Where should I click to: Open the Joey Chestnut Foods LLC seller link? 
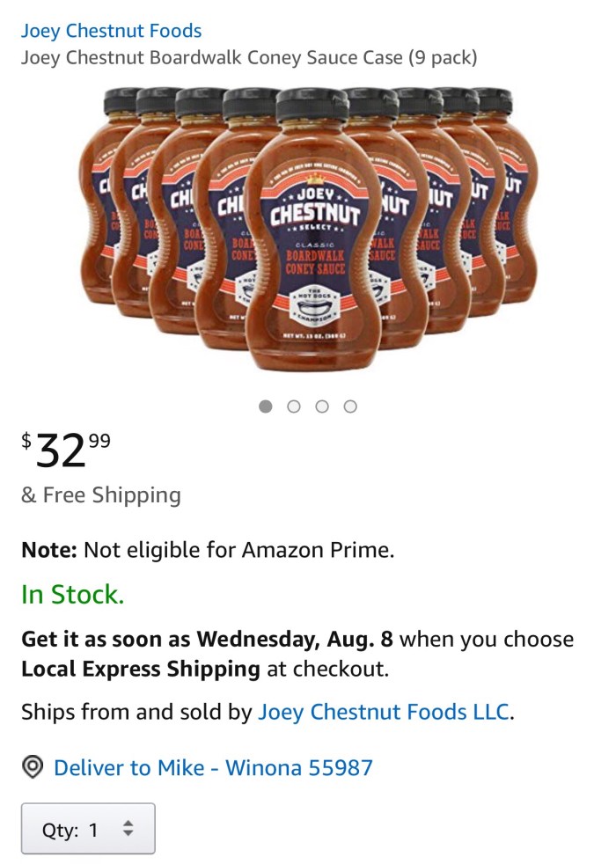(x=383, y=712)
